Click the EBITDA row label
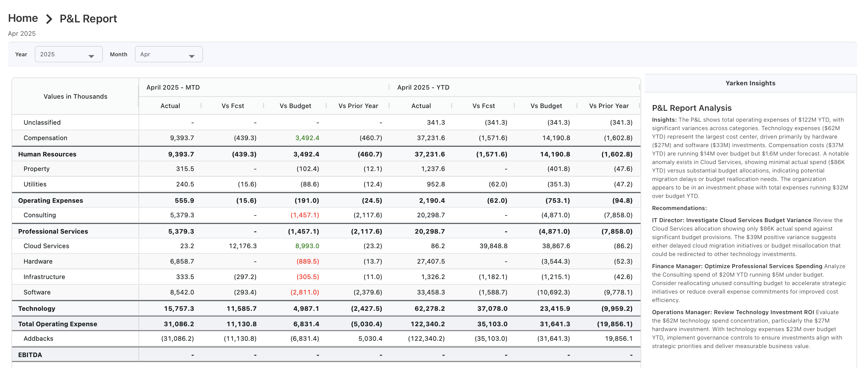 coord(30,355)
